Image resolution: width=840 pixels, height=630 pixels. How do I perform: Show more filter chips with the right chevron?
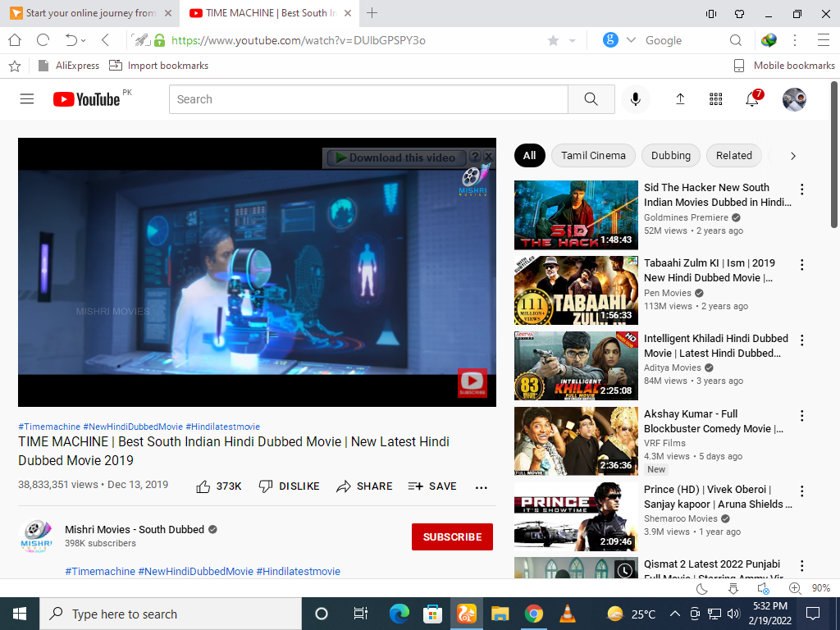point(793,156)
